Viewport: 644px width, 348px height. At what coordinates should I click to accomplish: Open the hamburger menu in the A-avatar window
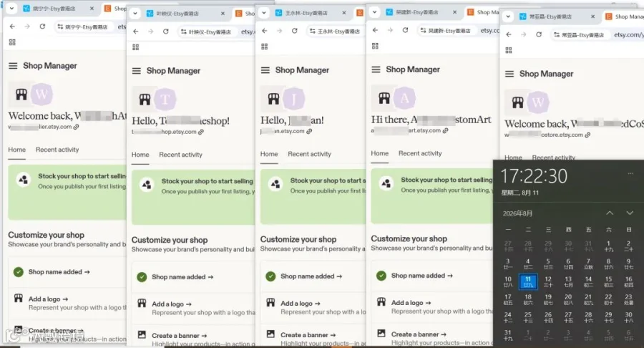pyautogui.click(x=376, y=69)
